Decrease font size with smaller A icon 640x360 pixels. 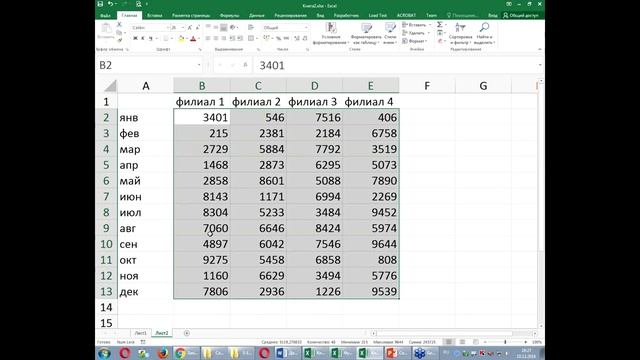(198, 27)
